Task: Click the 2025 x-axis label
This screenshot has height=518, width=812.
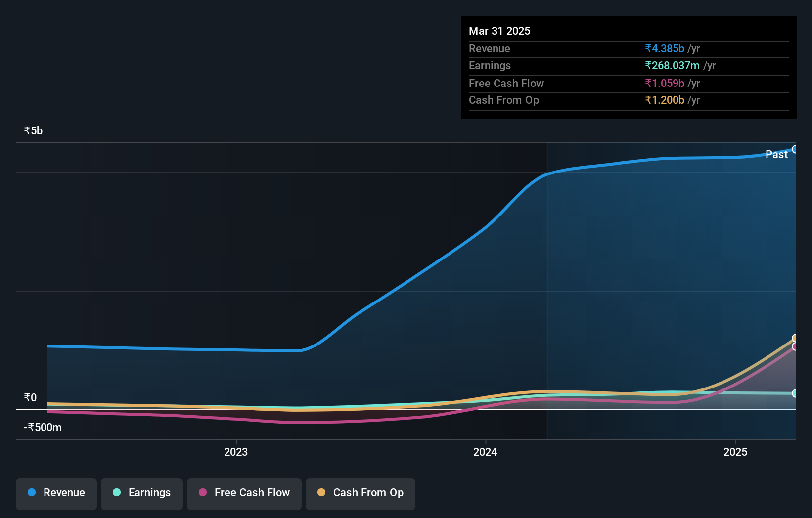Action: (x=735, y=452)
